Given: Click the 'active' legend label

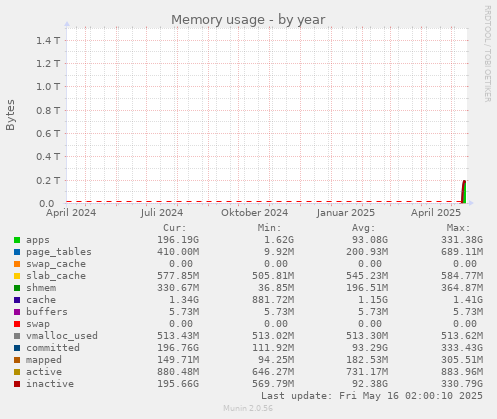Looking at the screenshot, I should [44, 372].
